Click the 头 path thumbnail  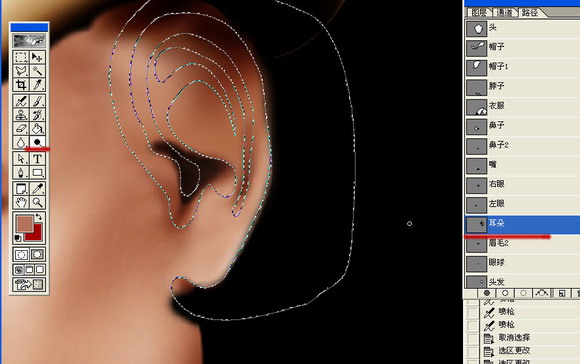coord(476,28)
